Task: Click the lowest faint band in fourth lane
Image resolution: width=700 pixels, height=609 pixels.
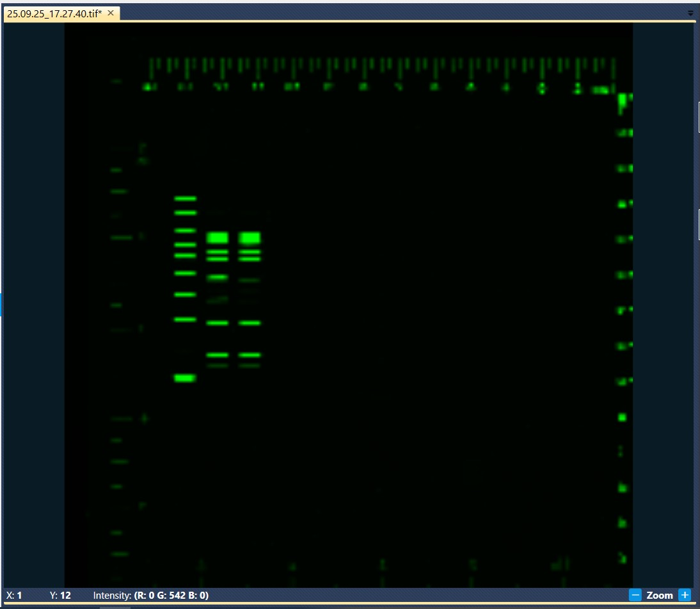Action: (x=250, y=366)
